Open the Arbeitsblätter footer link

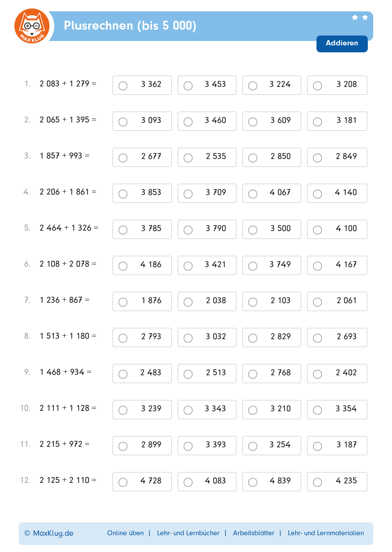tap(253, 533)
